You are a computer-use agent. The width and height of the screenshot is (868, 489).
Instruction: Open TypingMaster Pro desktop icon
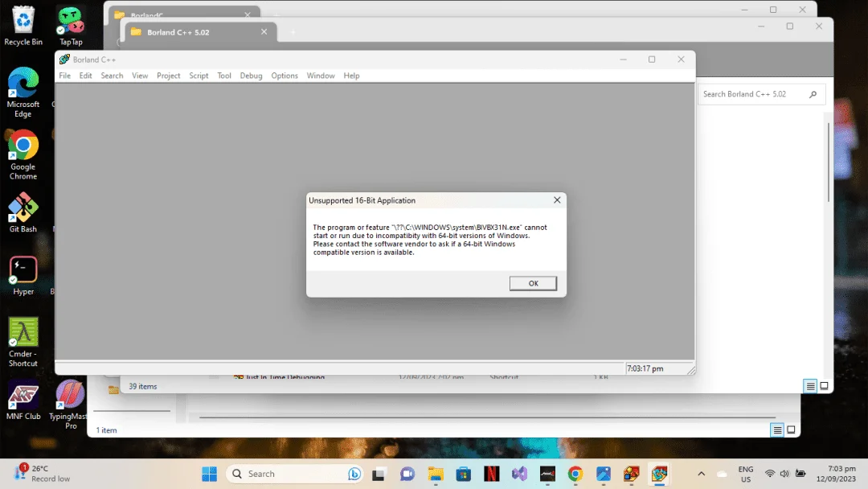(x=70, y=405)
